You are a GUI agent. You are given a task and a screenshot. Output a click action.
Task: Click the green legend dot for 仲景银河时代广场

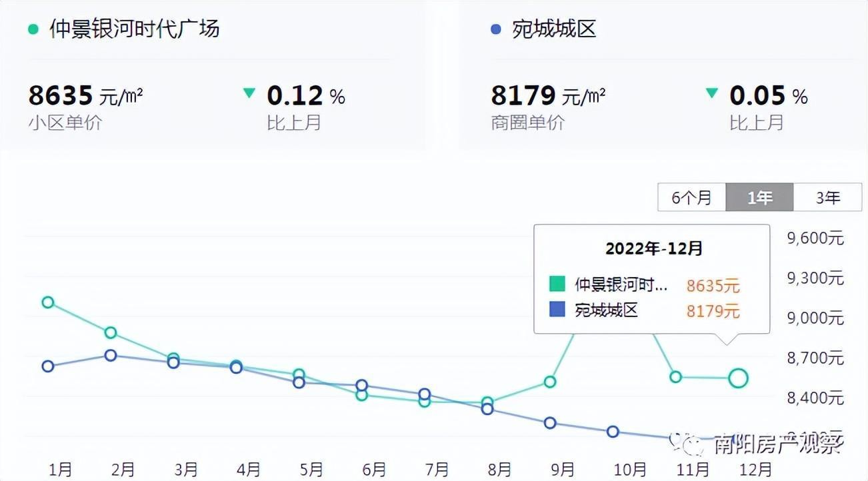pyautogui.click(x=33, y=29)
